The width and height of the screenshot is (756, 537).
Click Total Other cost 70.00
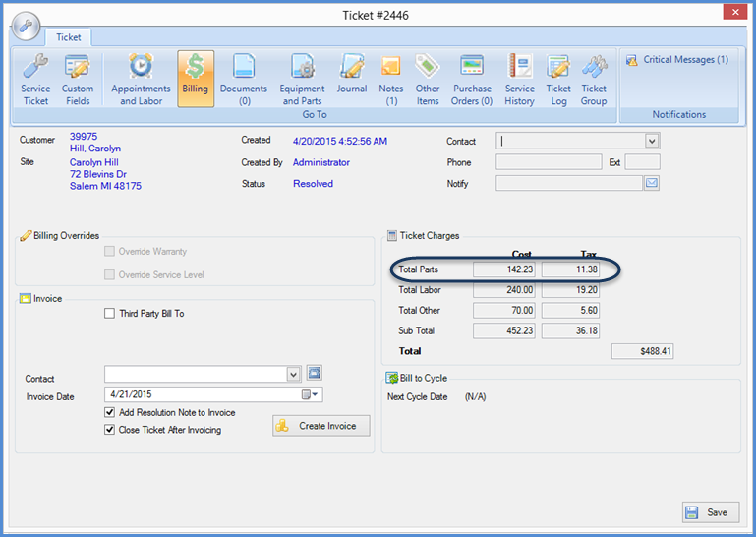(504, 310)
